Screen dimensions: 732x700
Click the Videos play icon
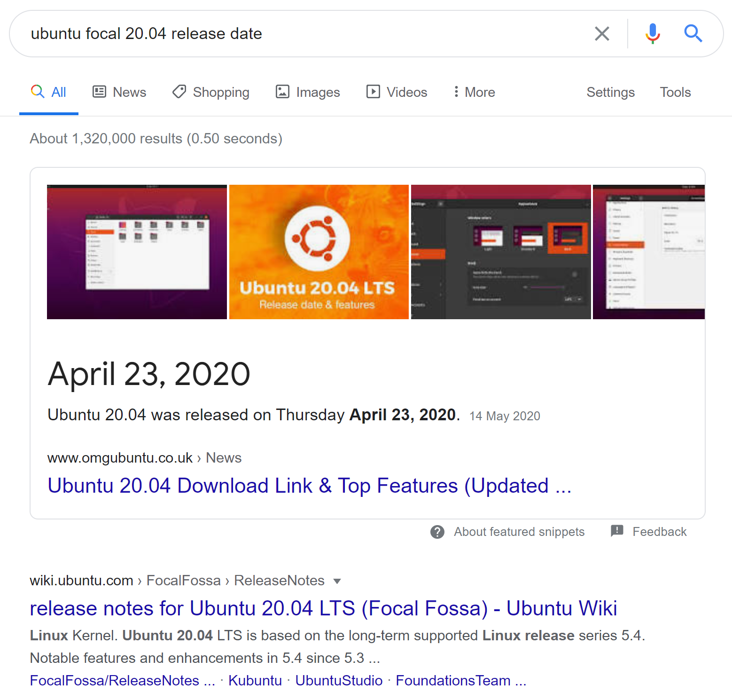pyautogui.click(x=373, y=92)
